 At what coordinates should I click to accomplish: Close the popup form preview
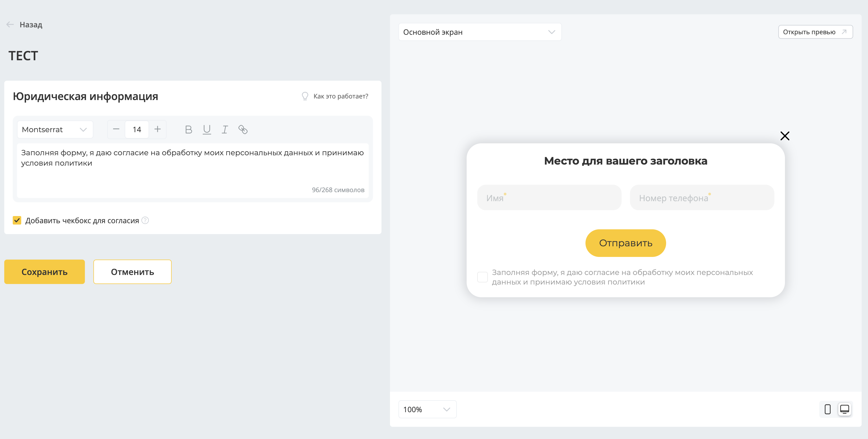pyautogui.click(x=785, y=136)
